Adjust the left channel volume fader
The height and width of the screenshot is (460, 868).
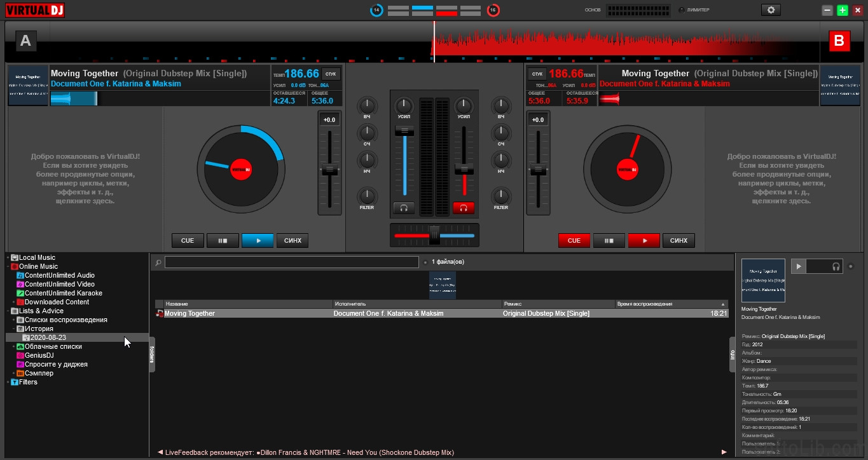click(x=404, y=130)
